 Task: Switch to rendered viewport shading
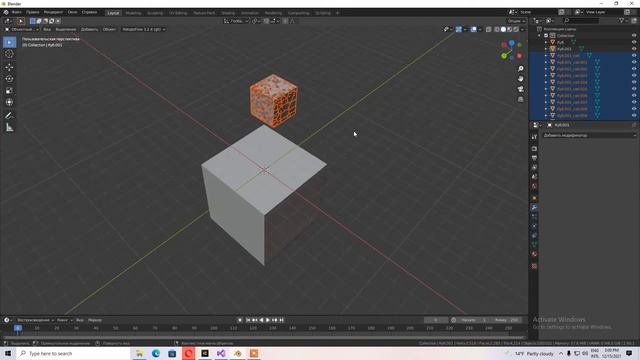[x=516, y=29]
